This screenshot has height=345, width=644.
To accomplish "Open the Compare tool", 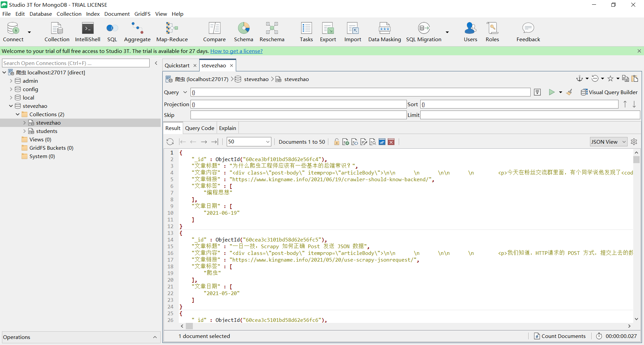I will pyautogui.click(x=214, y=32).
